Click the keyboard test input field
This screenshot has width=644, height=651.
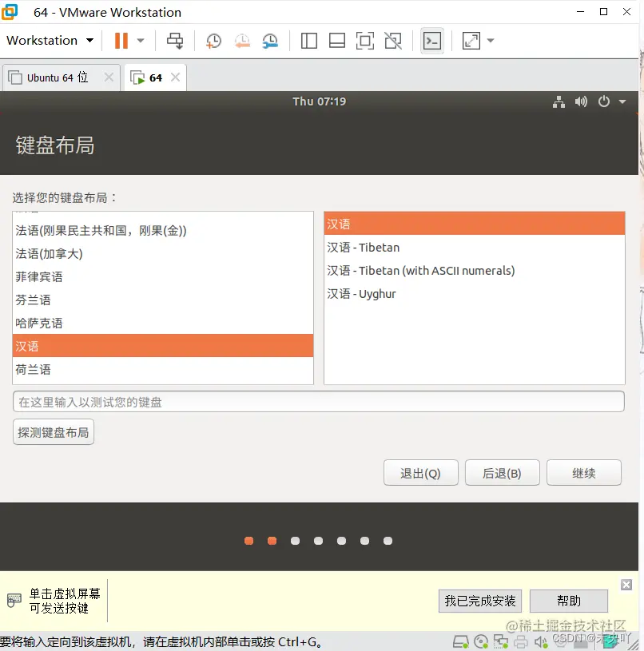319,402
